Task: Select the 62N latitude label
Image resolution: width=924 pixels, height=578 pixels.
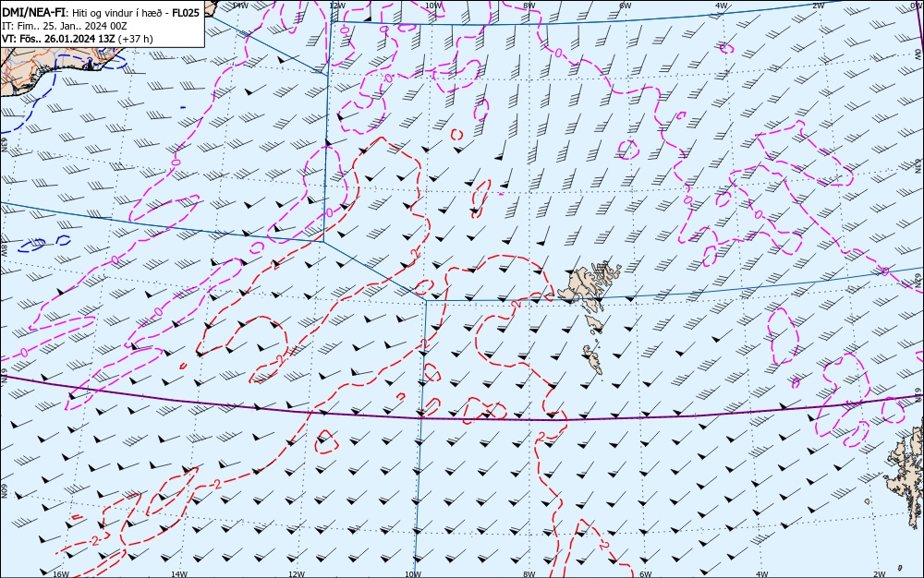Action: [x=918, y=282]
